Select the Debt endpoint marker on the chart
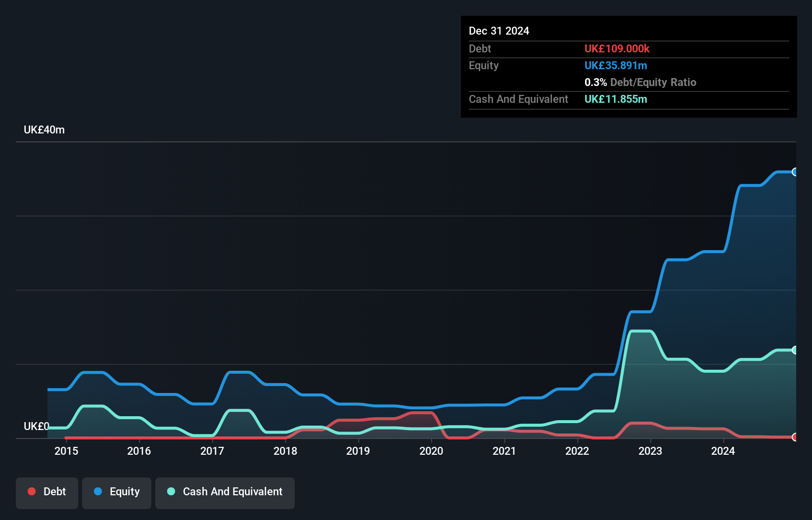Image resolution: width=812 pixels, height=520 pixels. 795,437
